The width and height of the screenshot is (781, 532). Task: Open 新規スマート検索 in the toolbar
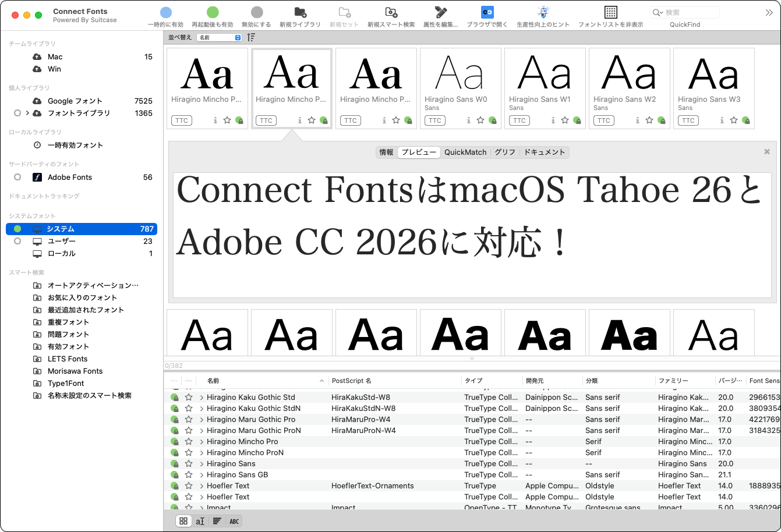391,12
